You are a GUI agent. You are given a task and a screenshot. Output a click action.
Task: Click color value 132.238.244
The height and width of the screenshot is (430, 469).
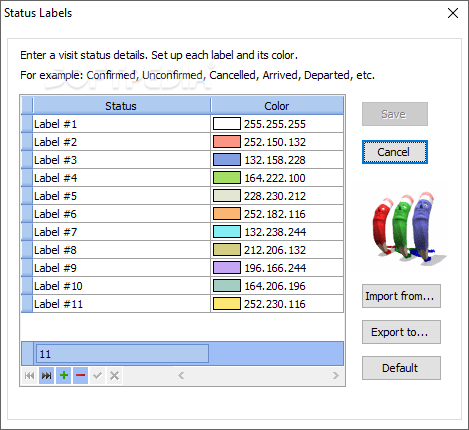[x=275, y=232]
